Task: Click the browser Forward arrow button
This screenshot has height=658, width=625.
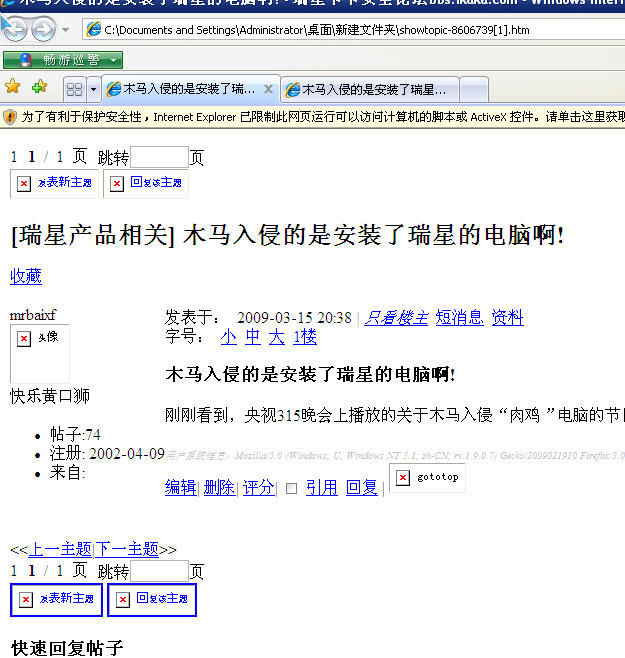Action: pos(44,29)
